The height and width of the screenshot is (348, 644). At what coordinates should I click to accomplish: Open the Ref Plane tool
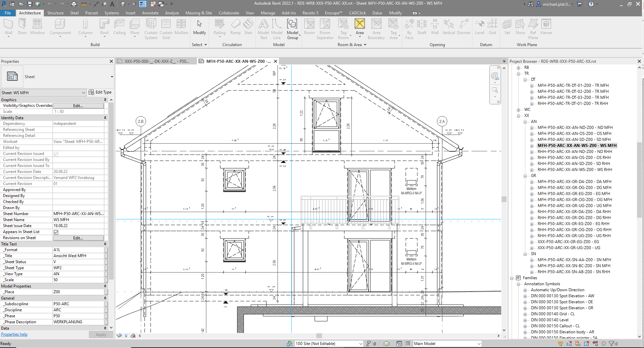point(533,28)
